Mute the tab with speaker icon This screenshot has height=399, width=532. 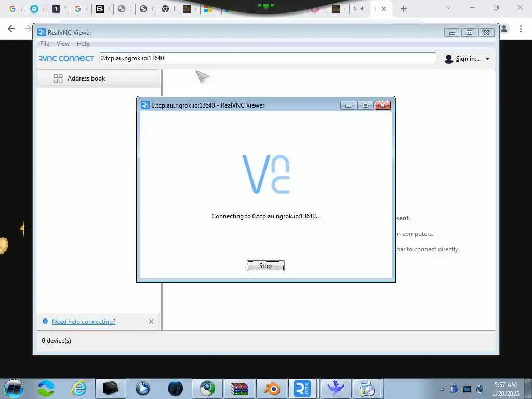pos(363,9)
